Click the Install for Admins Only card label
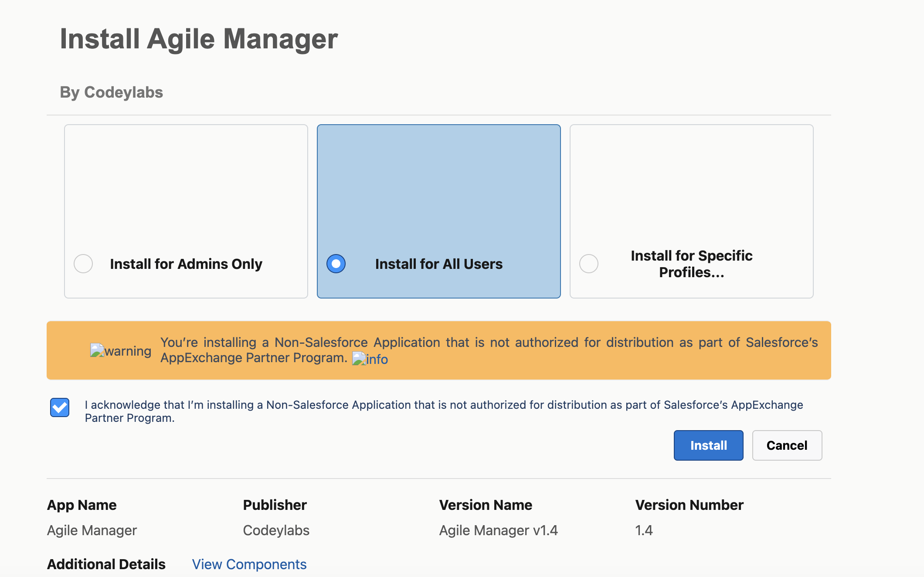924x577 pixels. (186, 264)
